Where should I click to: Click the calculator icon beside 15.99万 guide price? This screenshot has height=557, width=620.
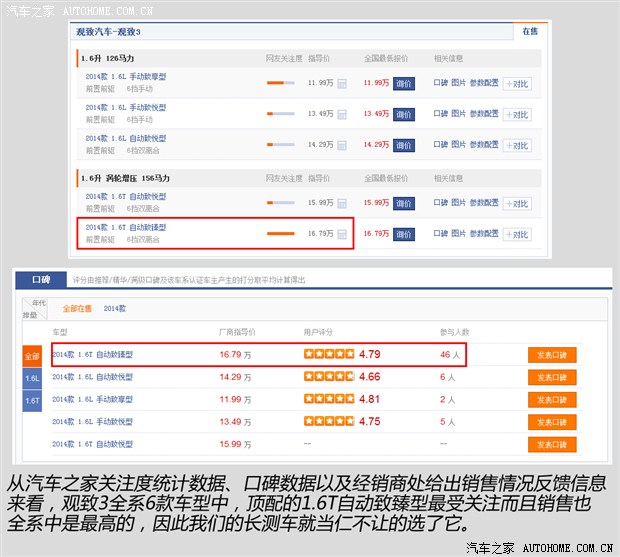[342, 203]
